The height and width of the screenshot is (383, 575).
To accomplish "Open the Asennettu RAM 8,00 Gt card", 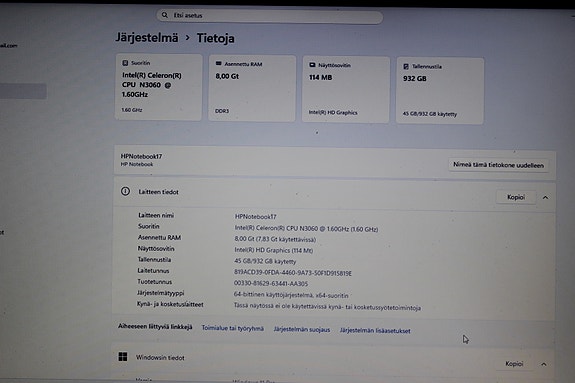I will click(252, 88).
